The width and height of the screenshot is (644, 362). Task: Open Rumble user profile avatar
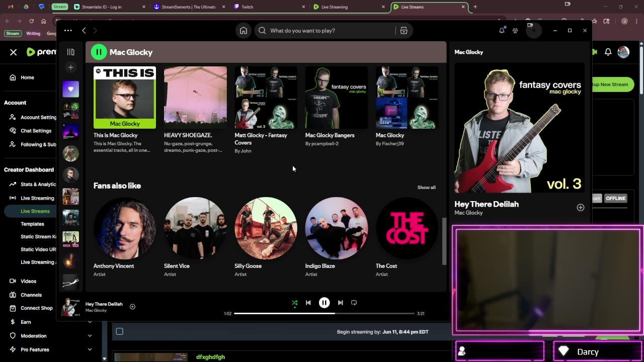[623, 52]
